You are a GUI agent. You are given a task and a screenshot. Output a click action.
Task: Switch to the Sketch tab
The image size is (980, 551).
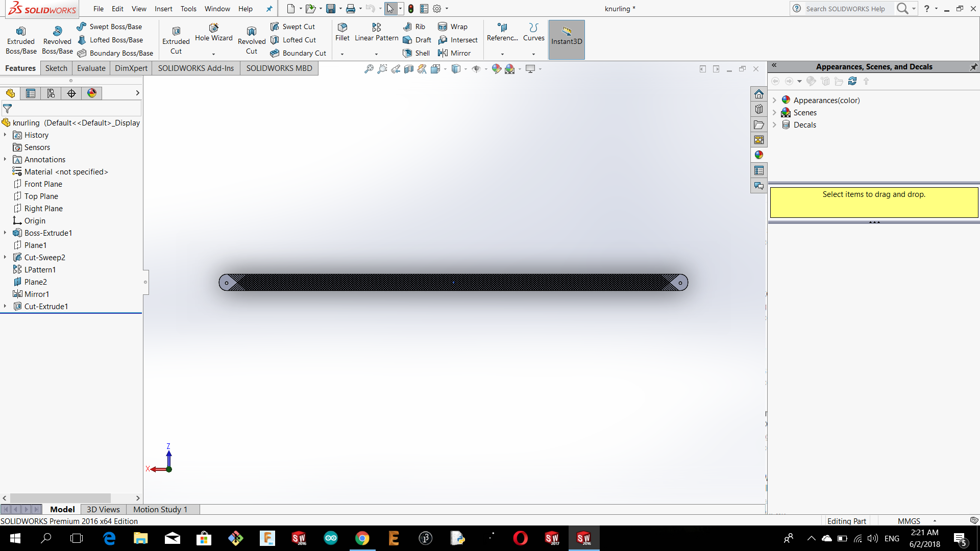[x=56, y=68]
